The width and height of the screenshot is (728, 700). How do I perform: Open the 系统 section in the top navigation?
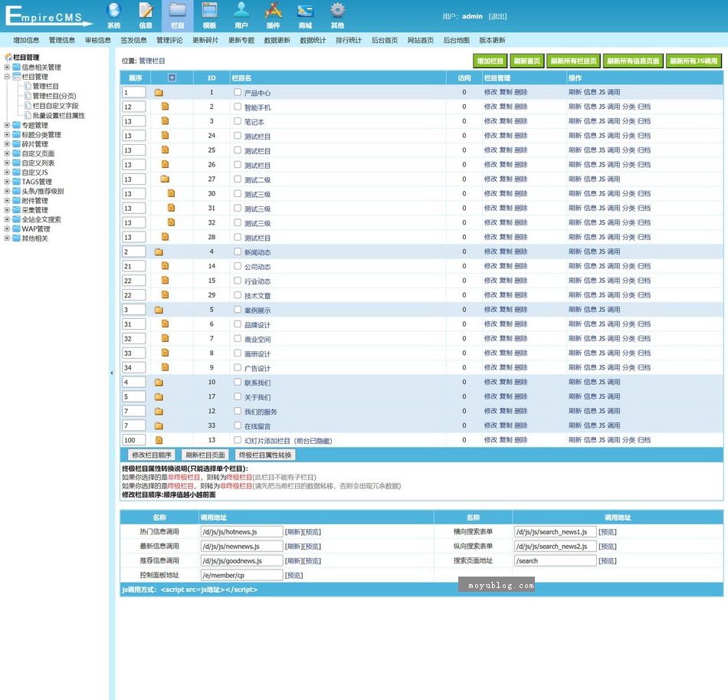(x=113, y=15)
